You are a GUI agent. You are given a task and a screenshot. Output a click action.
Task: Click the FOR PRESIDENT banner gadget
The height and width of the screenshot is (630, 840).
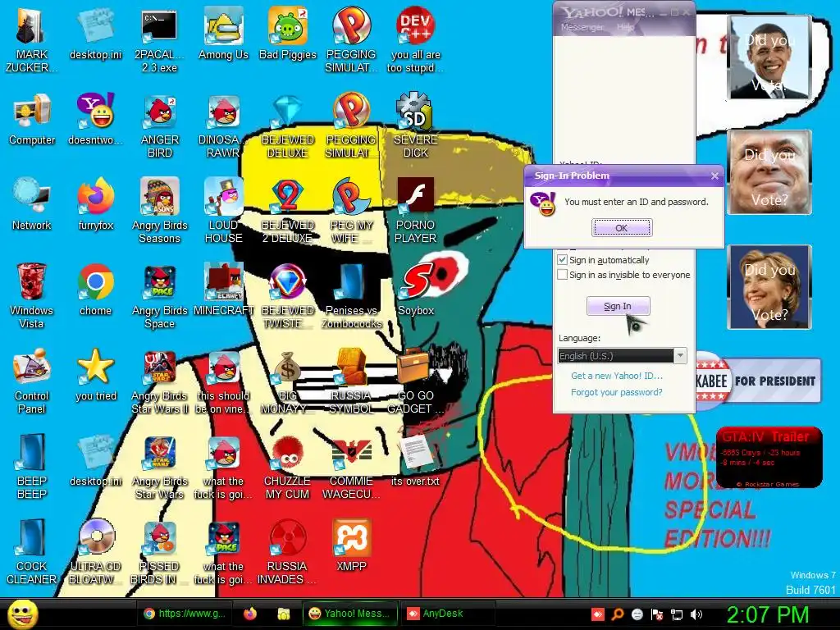point(758,381)
